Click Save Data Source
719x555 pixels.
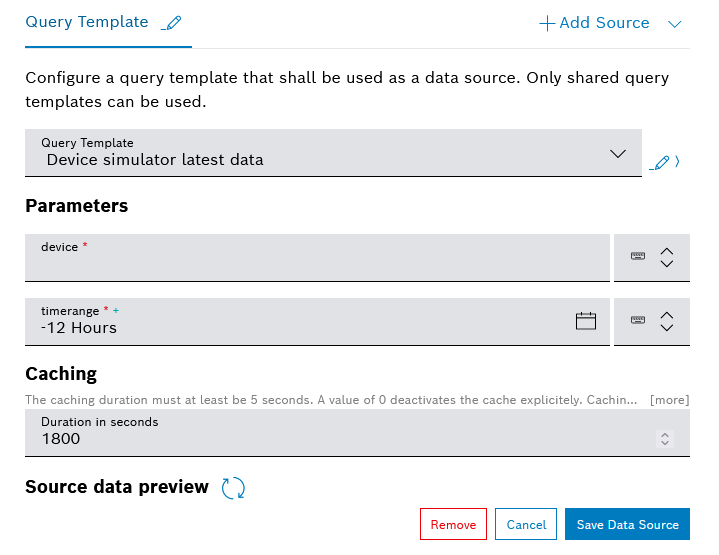[x=627, y=525]
